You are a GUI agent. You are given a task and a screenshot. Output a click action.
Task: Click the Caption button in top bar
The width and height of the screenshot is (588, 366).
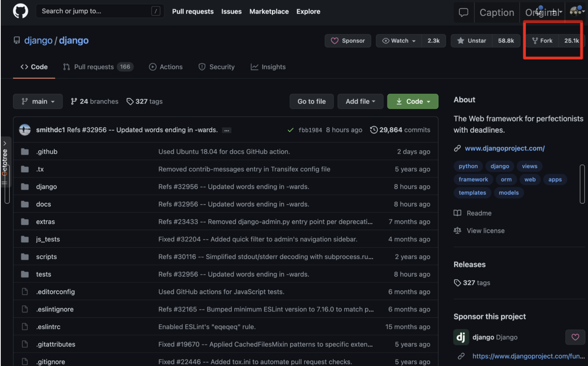pyautogui.click(x=497, y=12)
